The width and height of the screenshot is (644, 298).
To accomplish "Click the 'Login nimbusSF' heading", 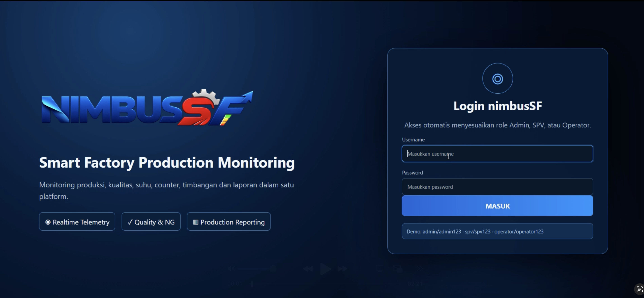I will pos(497,106).
